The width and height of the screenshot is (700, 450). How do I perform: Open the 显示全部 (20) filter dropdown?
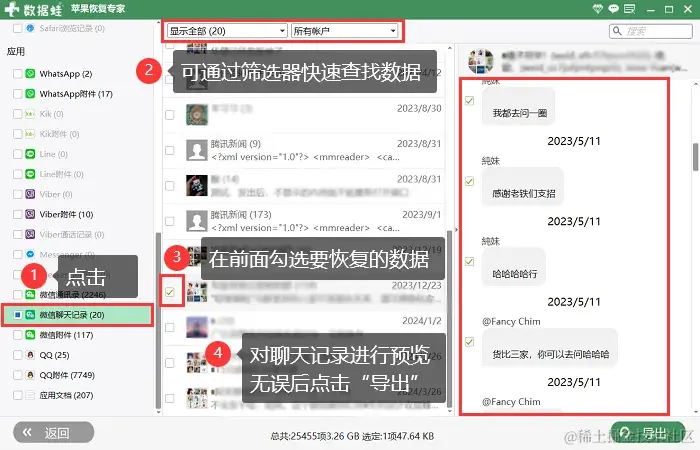coord(227,31)
